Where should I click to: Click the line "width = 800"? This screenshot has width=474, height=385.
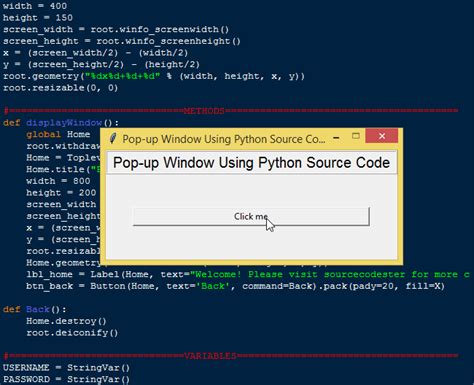point(58,181)
